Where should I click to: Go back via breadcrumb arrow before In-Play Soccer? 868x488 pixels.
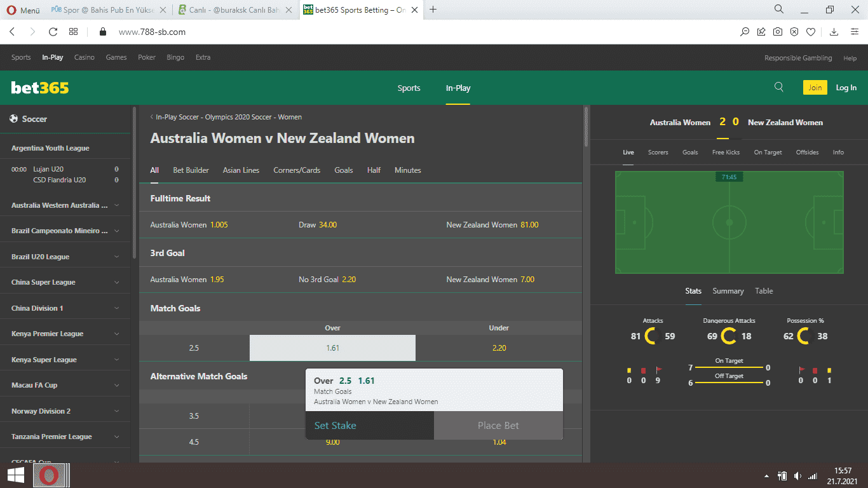pos(152,117)
